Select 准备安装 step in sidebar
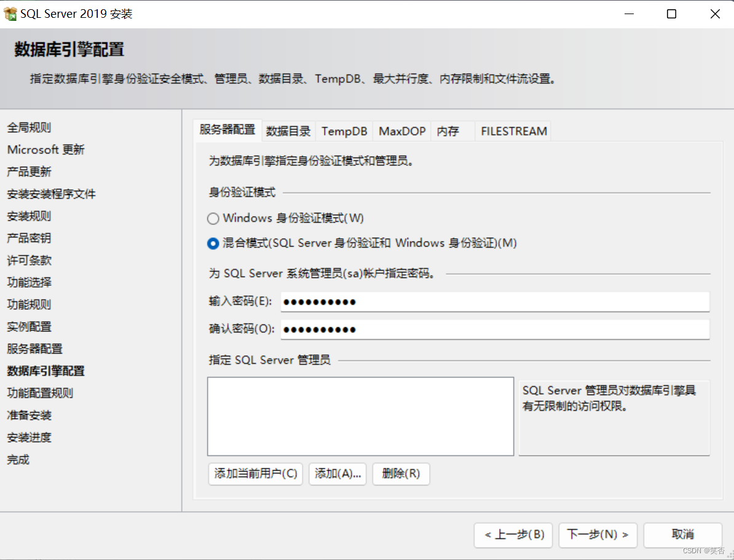This screenshot has height=560, width=734. click(x=29, y=416)
